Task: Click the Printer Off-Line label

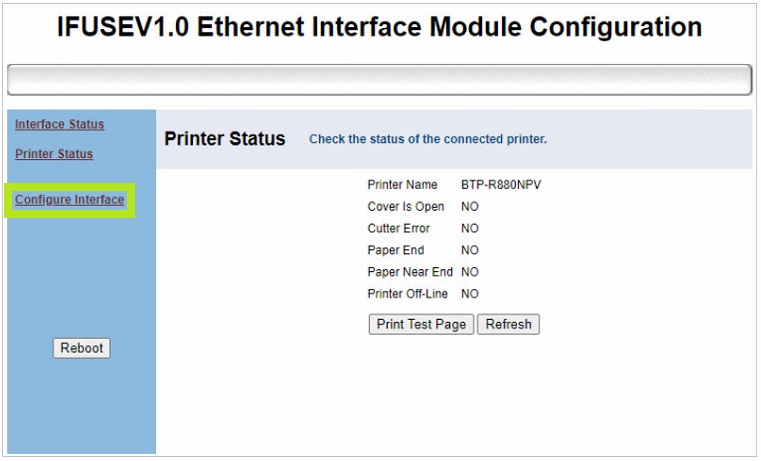Action: click(409, 294)
